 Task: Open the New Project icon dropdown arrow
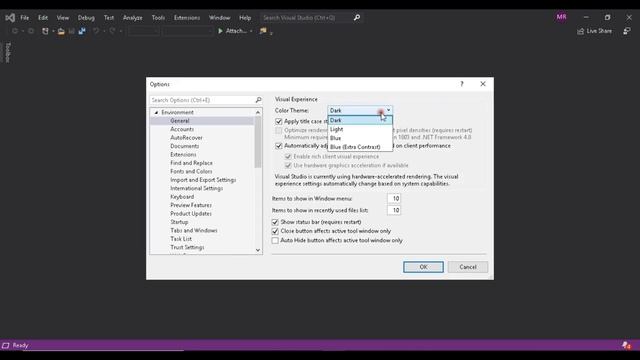[x=53, y=31]
